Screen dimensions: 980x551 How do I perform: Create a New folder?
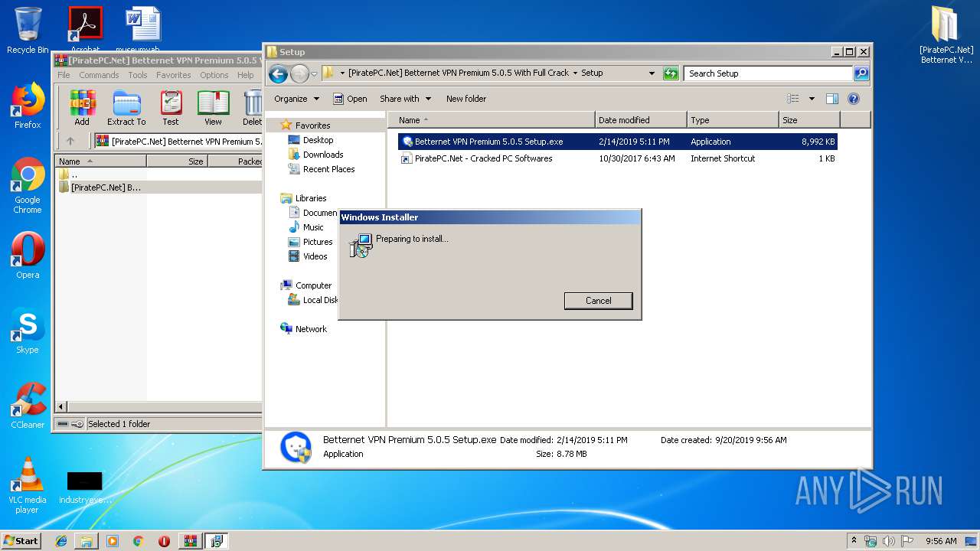pos(466,99)
